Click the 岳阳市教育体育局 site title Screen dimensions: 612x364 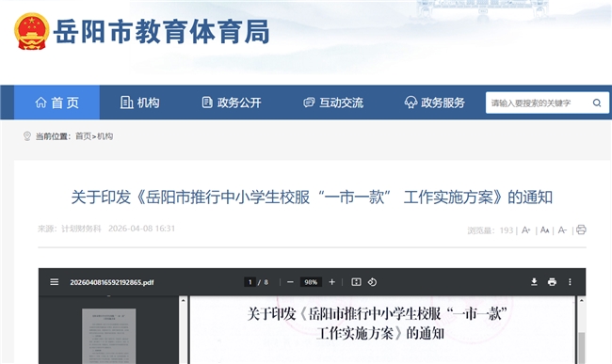162,32
